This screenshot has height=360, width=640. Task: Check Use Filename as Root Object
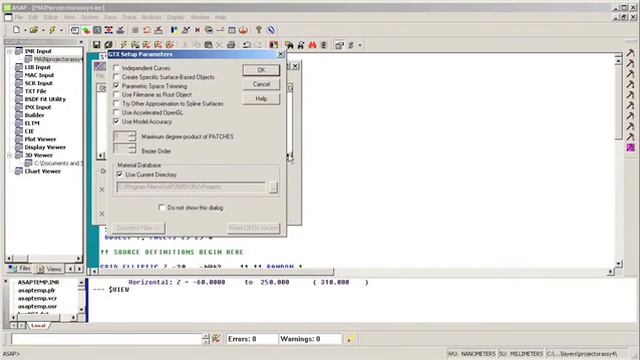tap(116, 94)
